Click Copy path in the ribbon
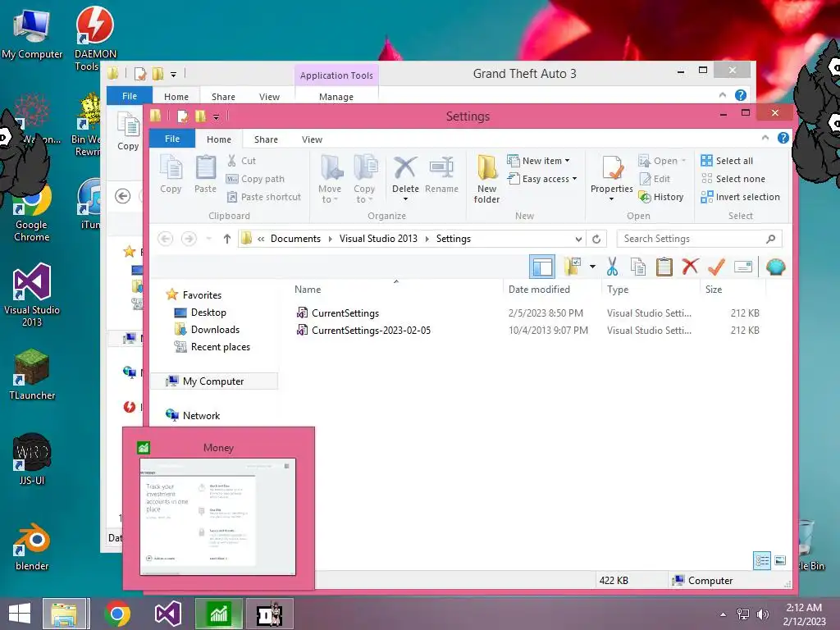This screenshot has height=630, width=840. tap(256, 179)
